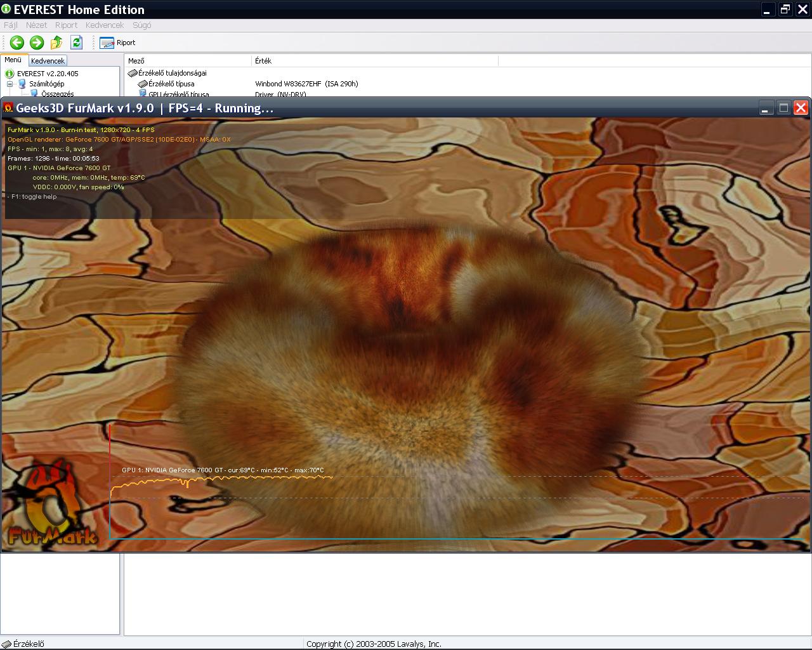Open the Nézet menu

tap(36, 25)
